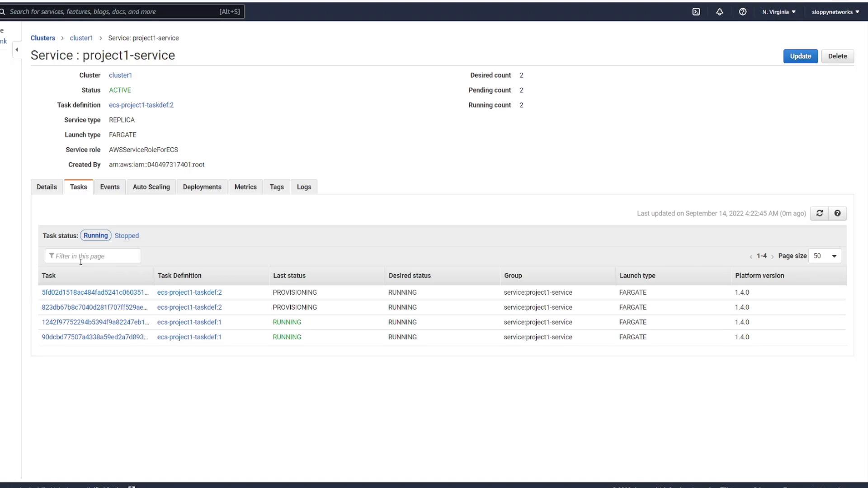This screenshot has height=488, width=868.
Task: Switch to the Details tab
Action: (x=47, y=187)
